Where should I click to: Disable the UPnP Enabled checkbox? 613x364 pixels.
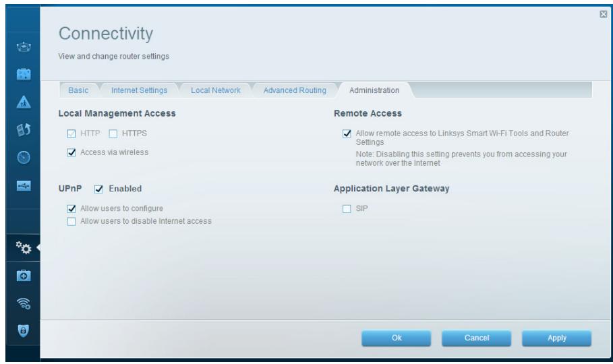coord(98,189)
